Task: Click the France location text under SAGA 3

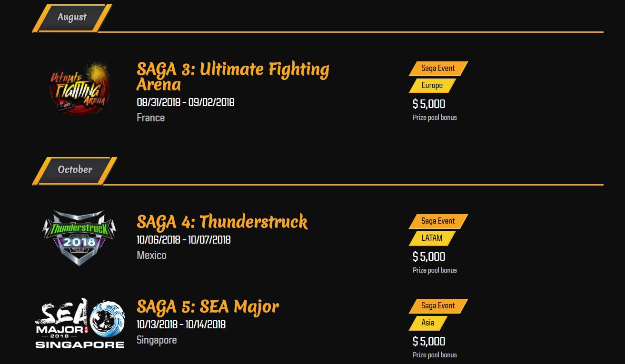Action: coord(151,118)
